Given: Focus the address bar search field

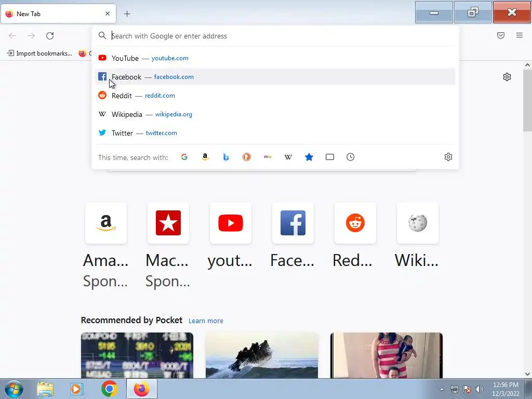Looking at the screenshot, I should point(275,36).
